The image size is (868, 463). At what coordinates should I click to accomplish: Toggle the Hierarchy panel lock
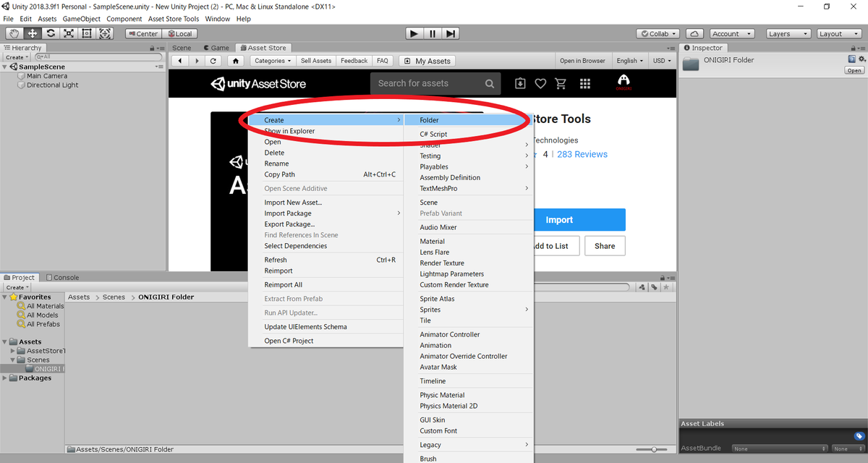coord(153,48)
